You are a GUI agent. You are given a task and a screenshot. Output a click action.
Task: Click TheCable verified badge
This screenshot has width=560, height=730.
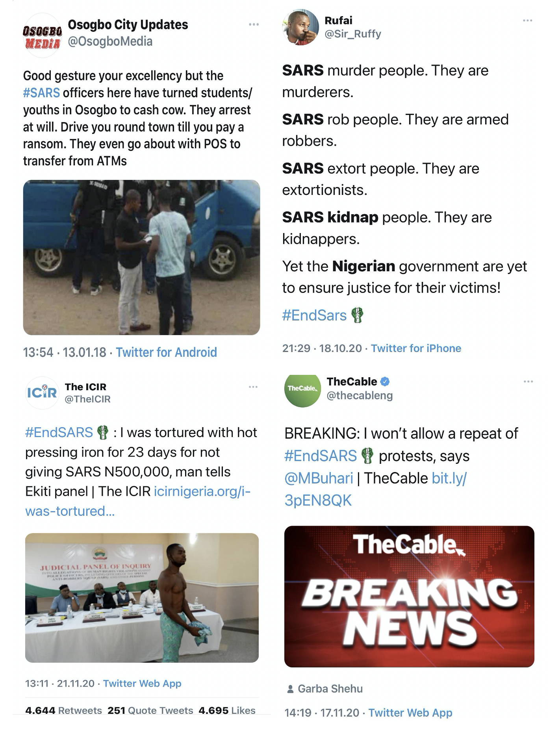[x=385, y=382]
